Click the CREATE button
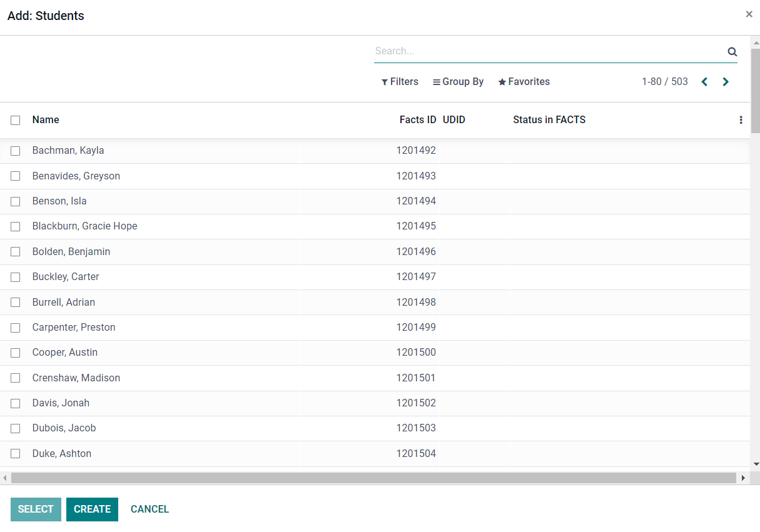Viewport: 760px width, 532px height. point(92,509)
